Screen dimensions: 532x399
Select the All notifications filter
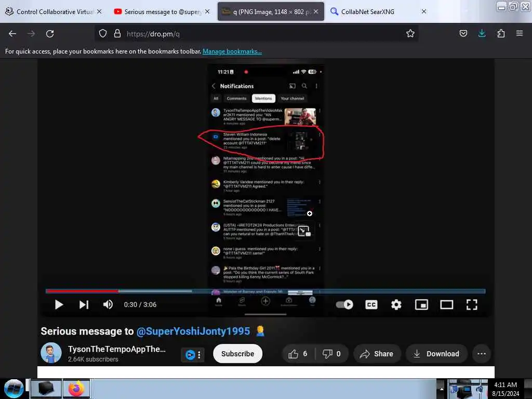(216, 98)
